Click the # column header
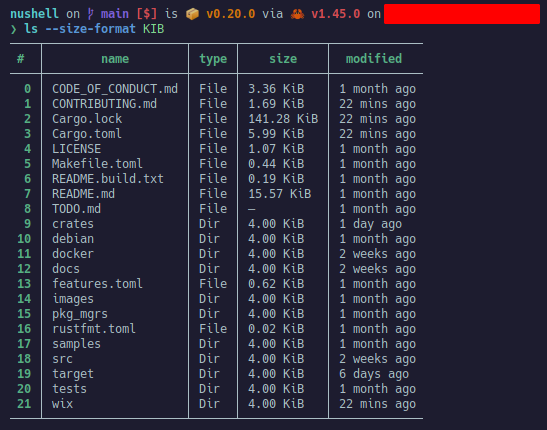Viewport: 547px width, 430px height. [x=21, y=59]
